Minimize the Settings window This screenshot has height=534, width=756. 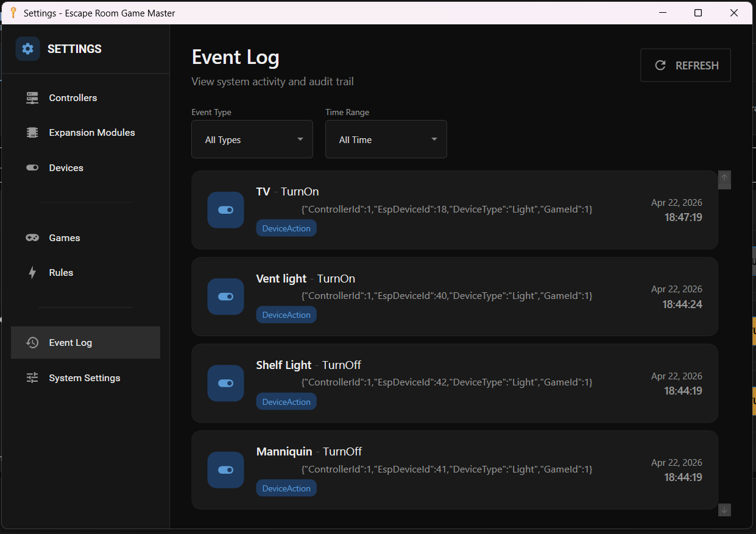(x=663, y=13)
